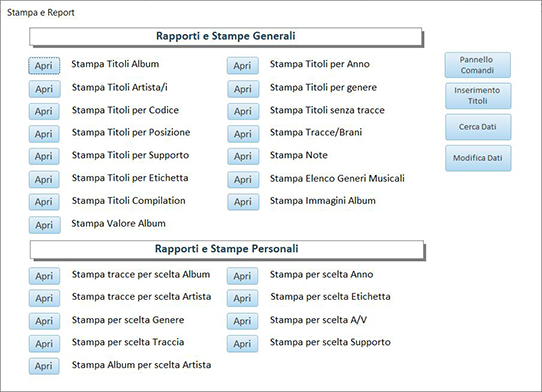Open Stampa Titoli per Anno report

click(242, 66)
